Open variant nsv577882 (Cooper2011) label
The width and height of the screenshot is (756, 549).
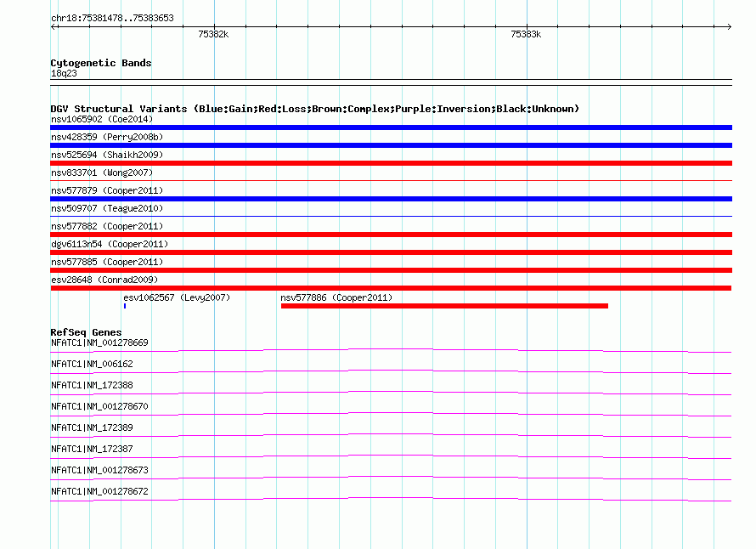[x=107, y=226]
